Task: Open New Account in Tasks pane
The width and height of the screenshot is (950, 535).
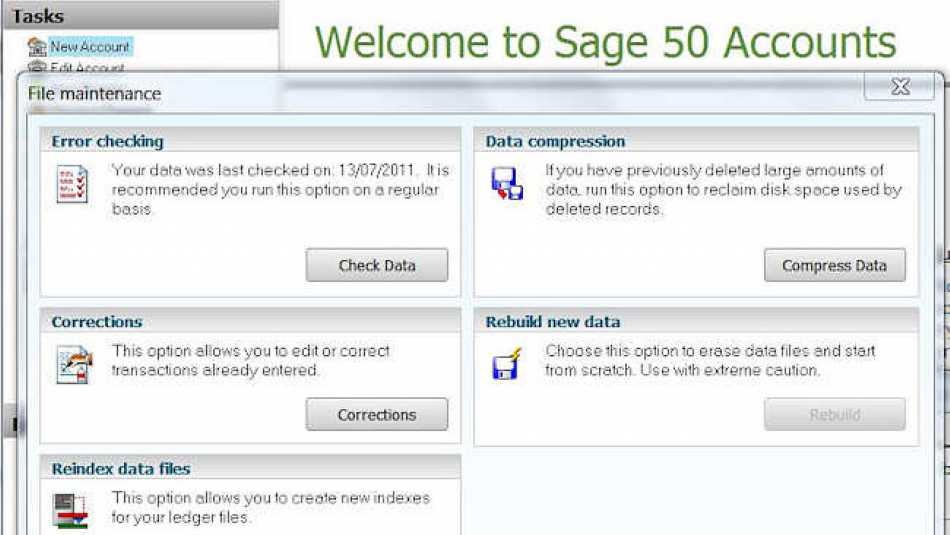Action: tap(90, 47)
